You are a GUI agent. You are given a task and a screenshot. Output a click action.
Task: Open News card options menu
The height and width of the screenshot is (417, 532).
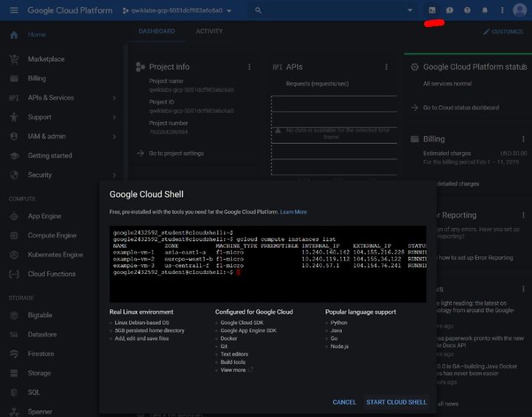tap(523, 289)
